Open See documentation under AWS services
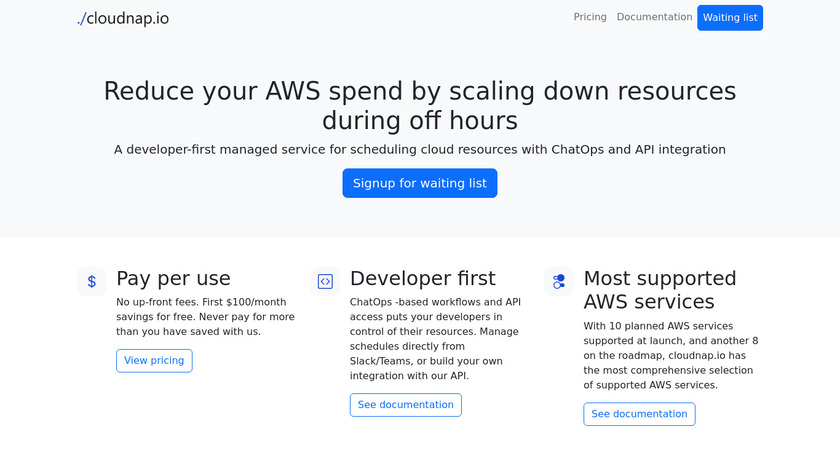Image resolution: width=840 pixels, height=472 pixels. point(639,414)
